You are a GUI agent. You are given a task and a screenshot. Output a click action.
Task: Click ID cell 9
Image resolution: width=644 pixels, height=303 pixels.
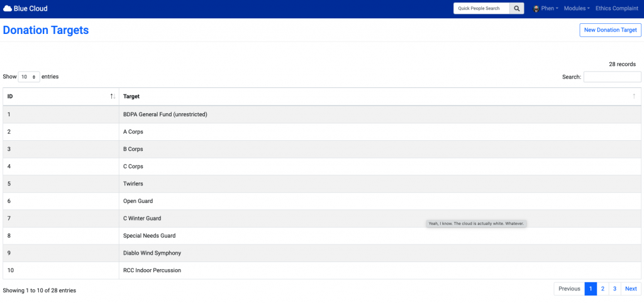coord(61,253)
